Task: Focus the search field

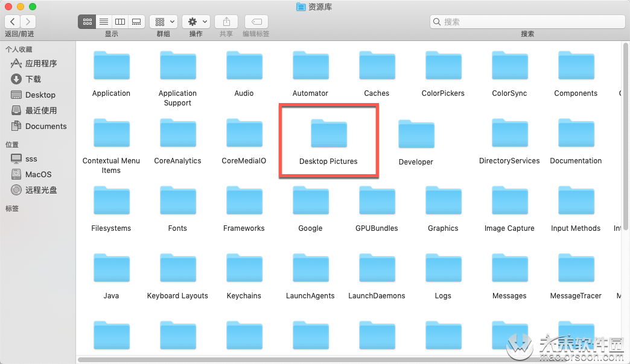Action: [x=527, y=22]
